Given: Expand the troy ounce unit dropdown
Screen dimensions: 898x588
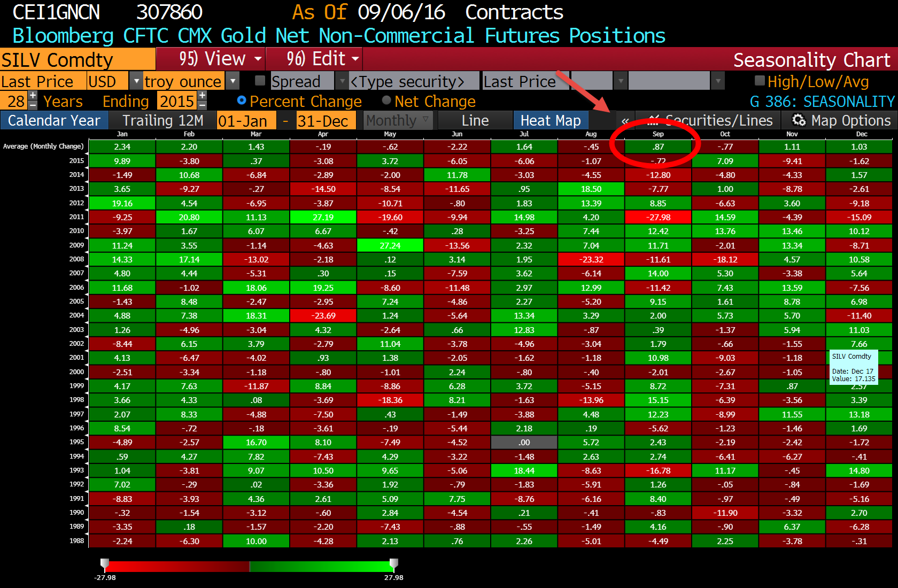Looking at the screenshot, I should point(233,81).
